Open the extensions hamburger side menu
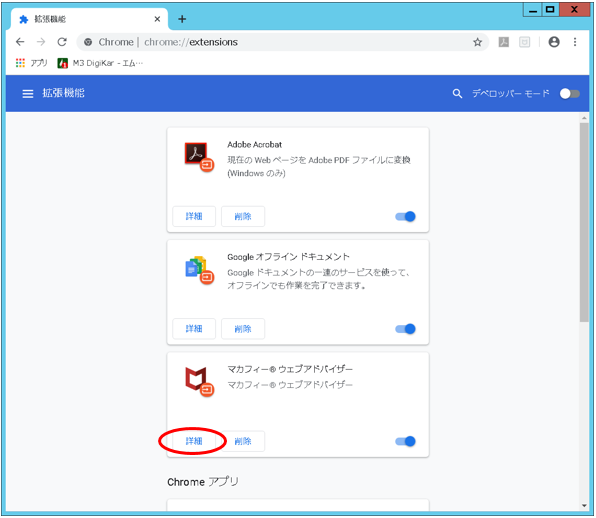This screenshot has width=596, height=518. (28, 93)
